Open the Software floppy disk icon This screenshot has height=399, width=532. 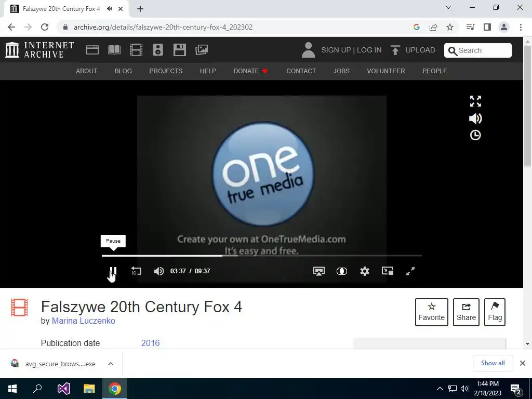[x=179, y=50]
